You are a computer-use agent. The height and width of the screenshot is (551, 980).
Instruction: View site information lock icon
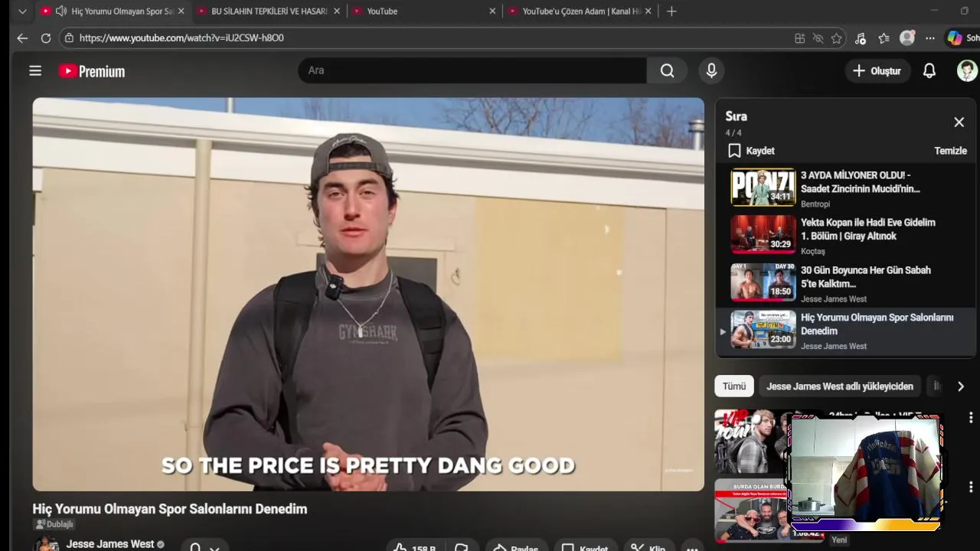[x=69, y=37]
